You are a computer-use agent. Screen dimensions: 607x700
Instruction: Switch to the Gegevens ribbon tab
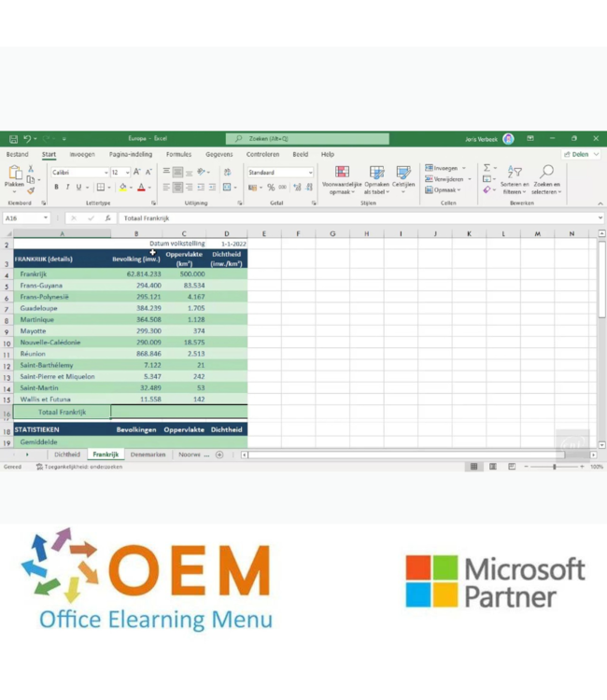[219, 154]
